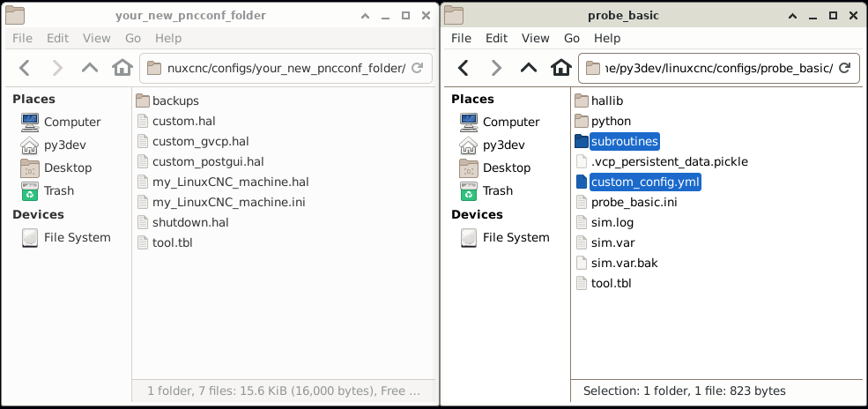Image resolution: width=868 pixels, height=409 pixels.
Task: Select custom_config.yml file
Action: (638, 182)
